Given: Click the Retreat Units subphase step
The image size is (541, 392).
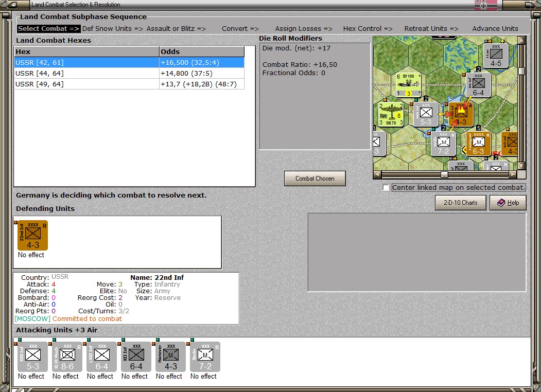Looking at the screenshot, I should tap(431, 29).
